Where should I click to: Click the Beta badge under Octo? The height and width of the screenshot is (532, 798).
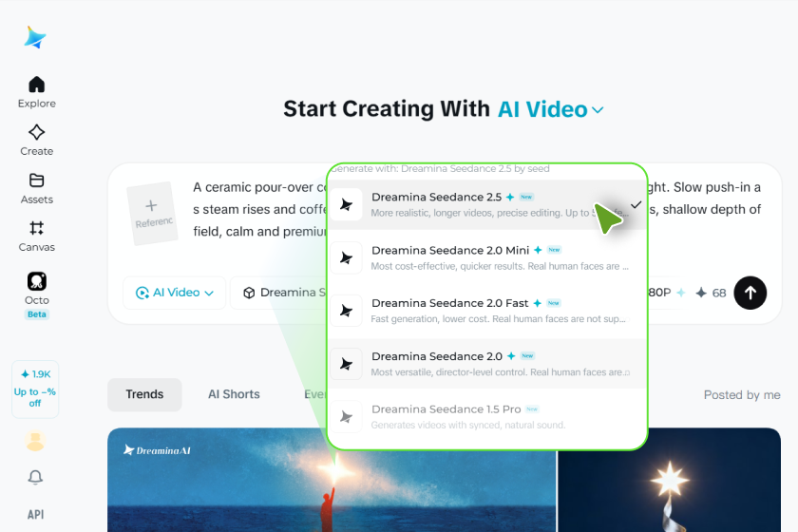pos(37,314)
